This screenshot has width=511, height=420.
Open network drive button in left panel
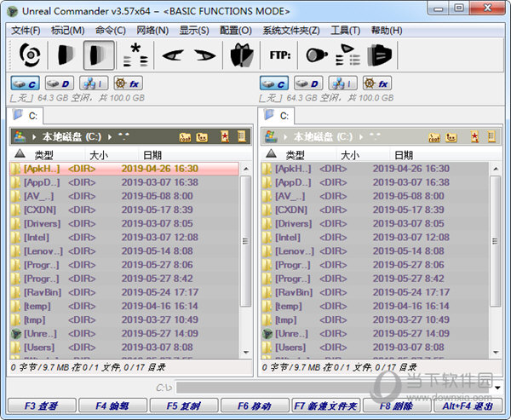pos(94,83)
